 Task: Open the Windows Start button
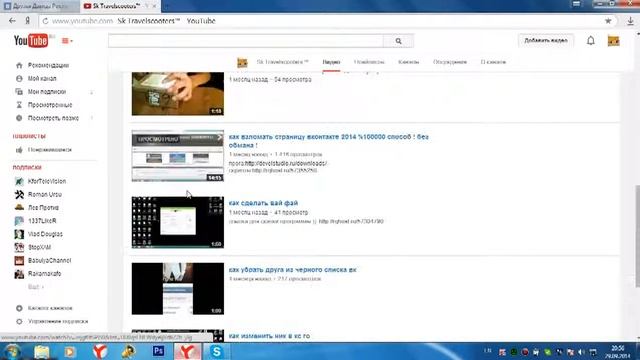point(11,351)
